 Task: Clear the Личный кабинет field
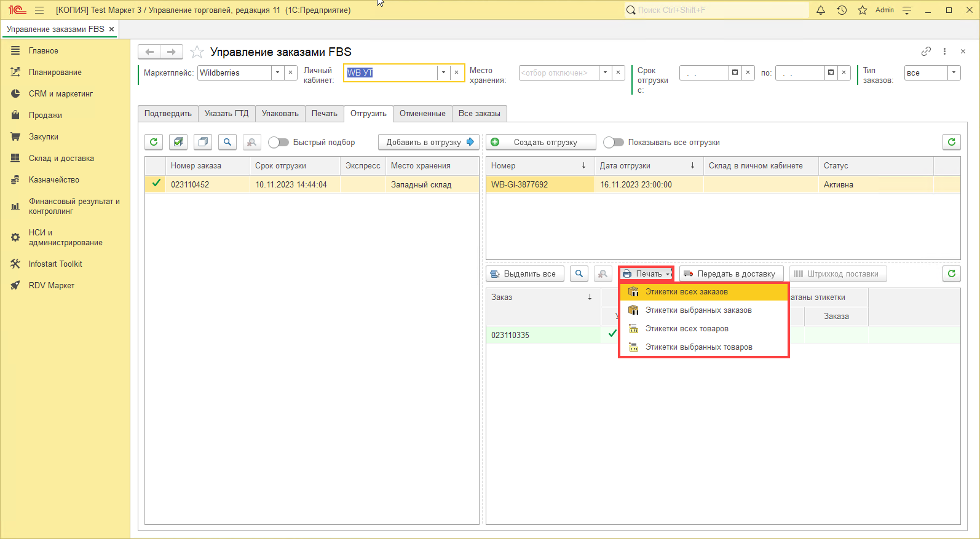click(x=456, y=73)
